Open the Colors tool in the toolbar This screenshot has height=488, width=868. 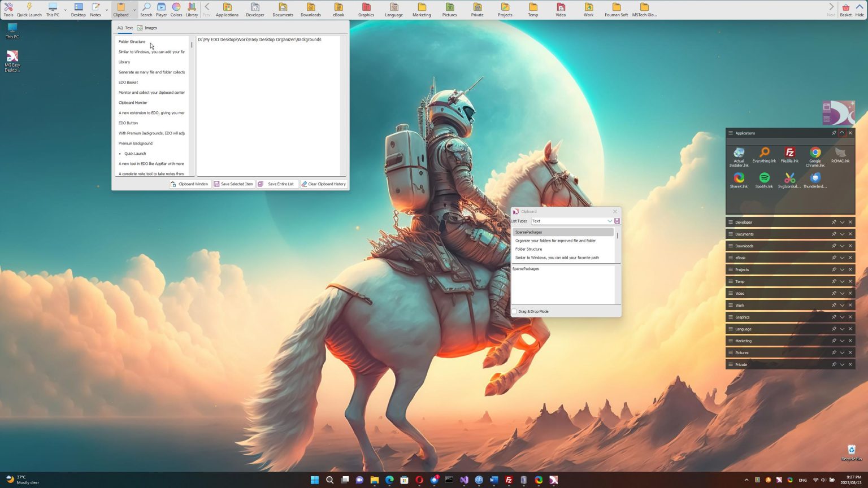[176, 9]
